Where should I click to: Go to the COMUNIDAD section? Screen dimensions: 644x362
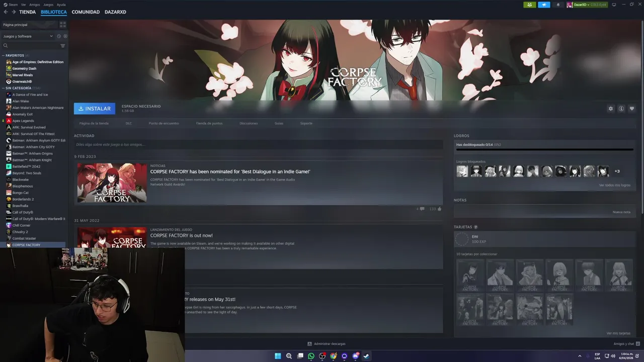pos(86,12)
